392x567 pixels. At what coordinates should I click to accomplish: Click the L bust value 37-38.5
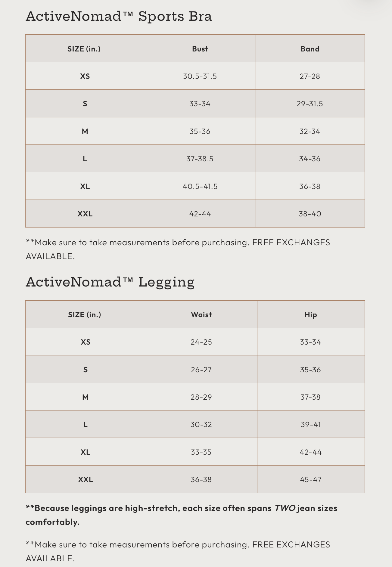[x=200, y=159]
